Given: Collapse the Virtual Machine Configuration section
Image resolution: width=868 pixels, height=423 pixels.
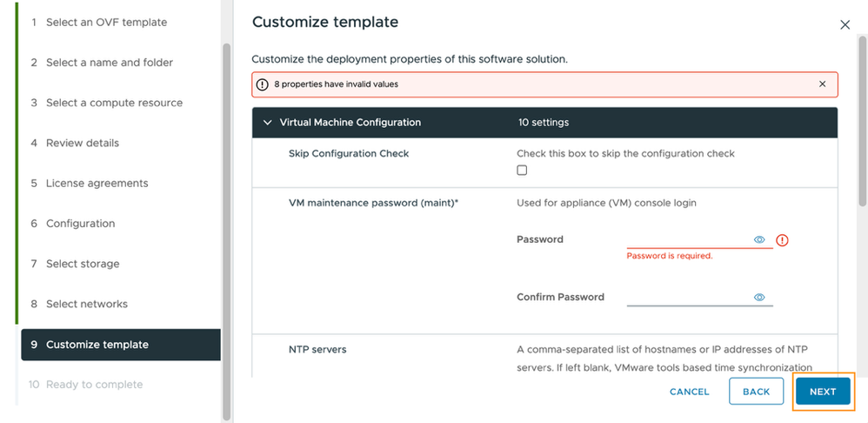Looking at the screenshot, I should click(x=268, y=123).
